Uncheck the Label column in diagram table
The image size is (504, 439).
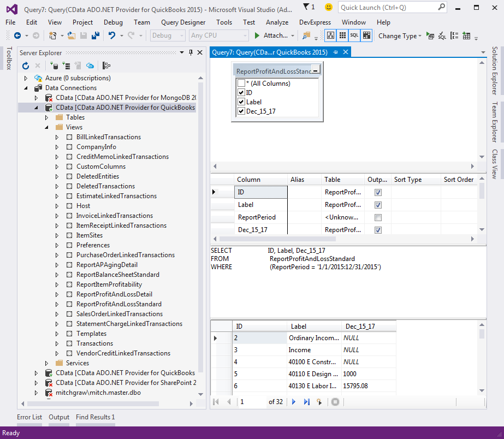coord(241,102)
